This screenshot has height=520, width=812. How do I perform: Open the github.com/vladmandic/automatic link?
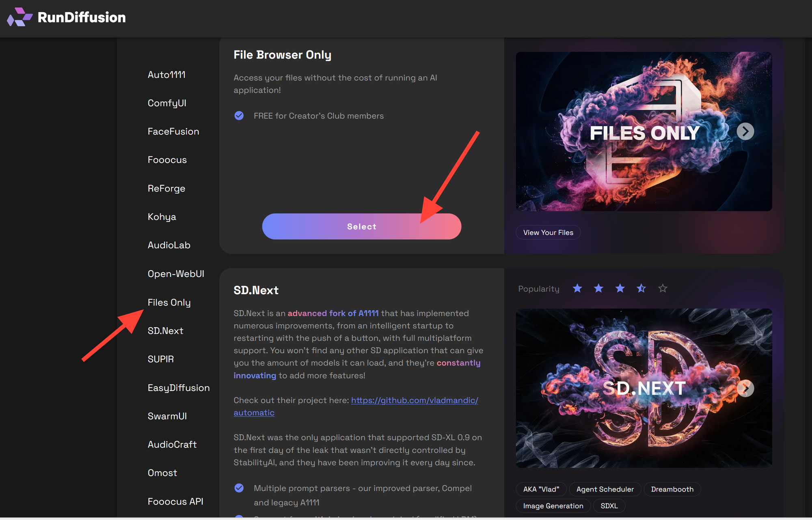[414, 400]
